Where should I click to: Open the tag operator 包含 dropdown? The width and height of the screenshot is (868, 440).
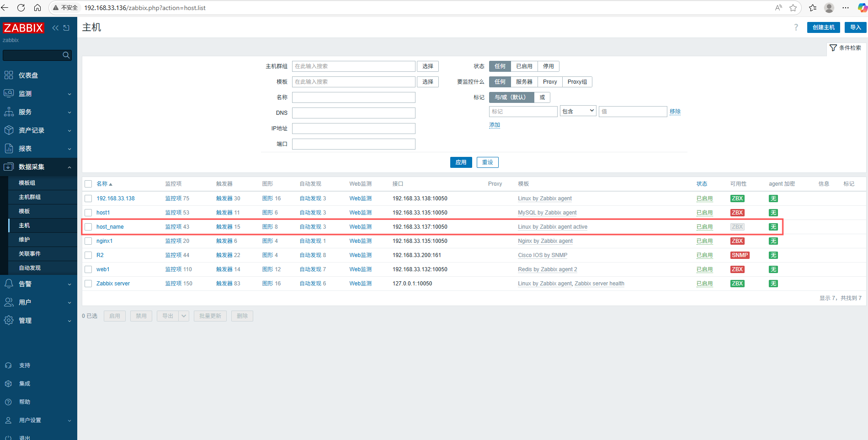coord(578,111)
